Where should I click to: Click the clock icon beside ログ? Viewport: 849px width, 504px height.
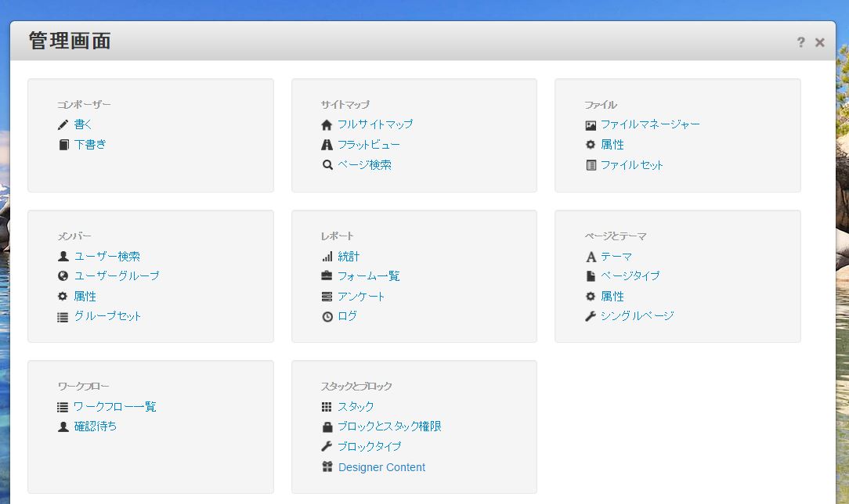click(x=327, y=317)
